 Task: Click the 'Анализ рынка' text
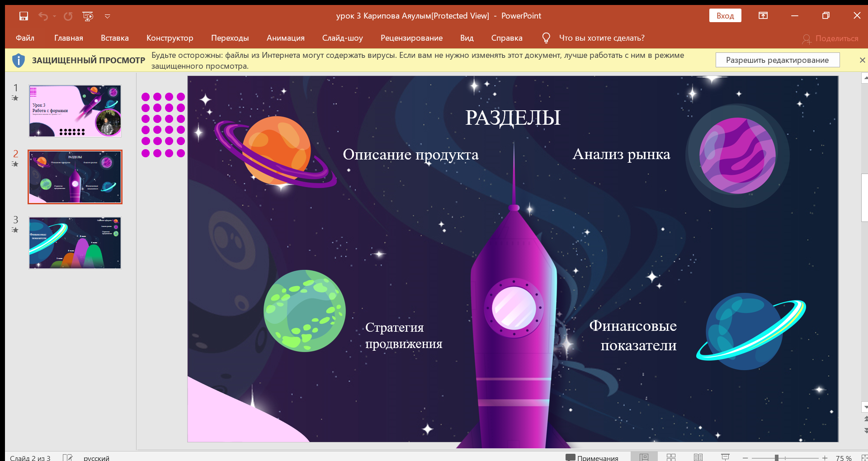(621, 154)
